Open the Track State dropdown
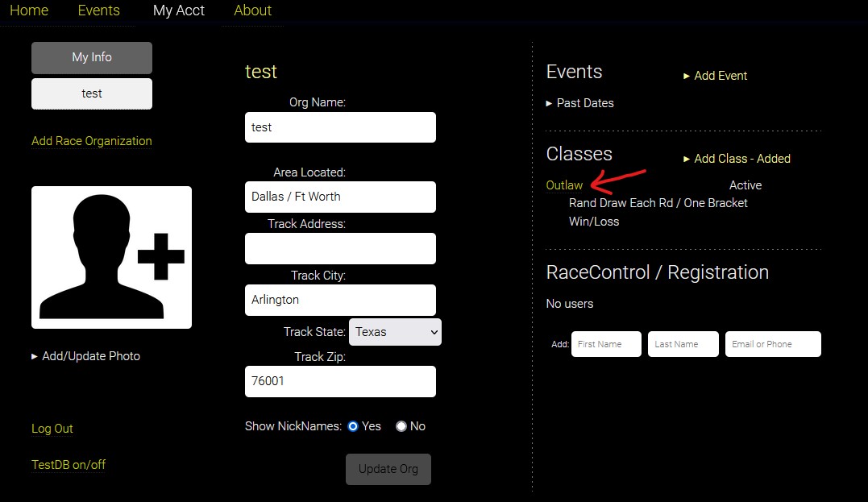The height and width of the screenshot is (502, 868). (395, 332)
